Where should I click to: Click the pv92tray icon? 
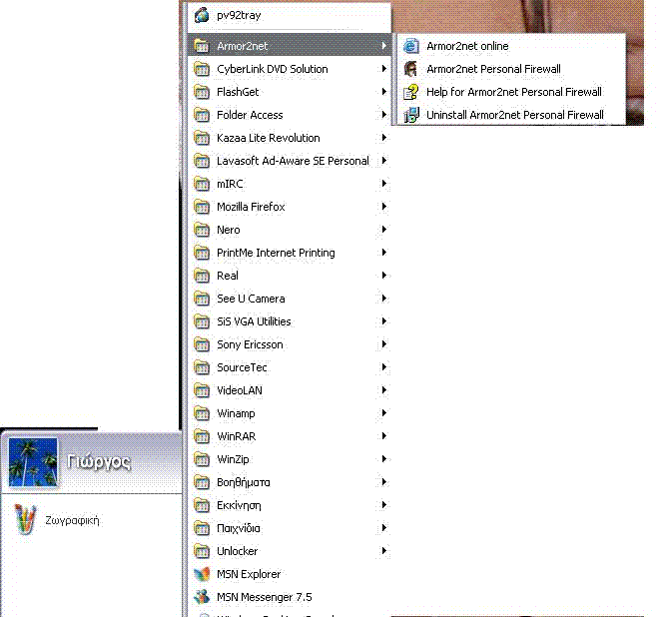(202, 15)
